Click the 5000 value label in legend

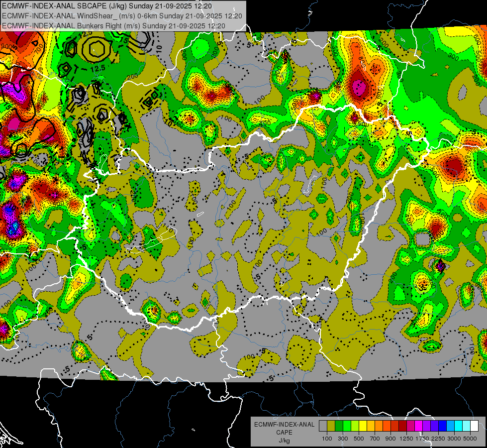pos(471,439)
